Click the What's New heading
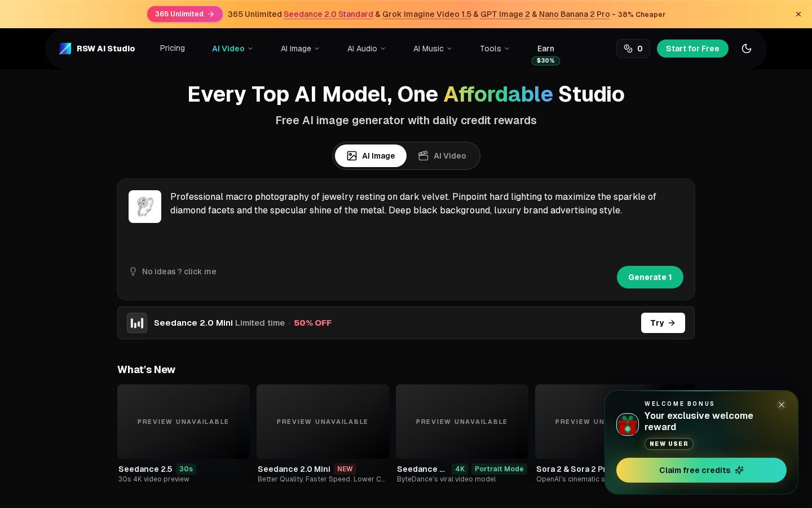Image resolution: width=812 pixels, height=508 pixels. pyautogui.click(x=147, y=370)
